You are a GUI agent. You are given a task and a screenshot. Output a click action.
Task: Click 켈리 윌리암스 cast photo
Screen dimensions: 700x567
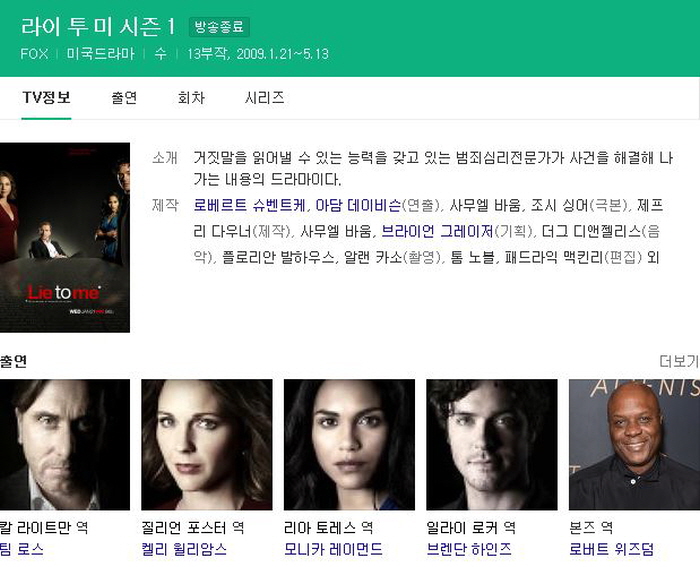pos(207,445)
